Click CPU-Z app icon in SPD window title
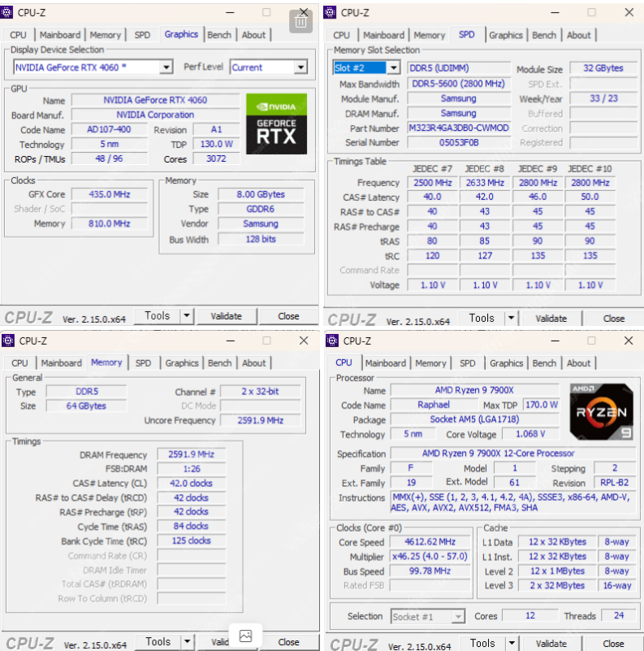Viewport: 644px width, 651px height. [x=330, y=12]
